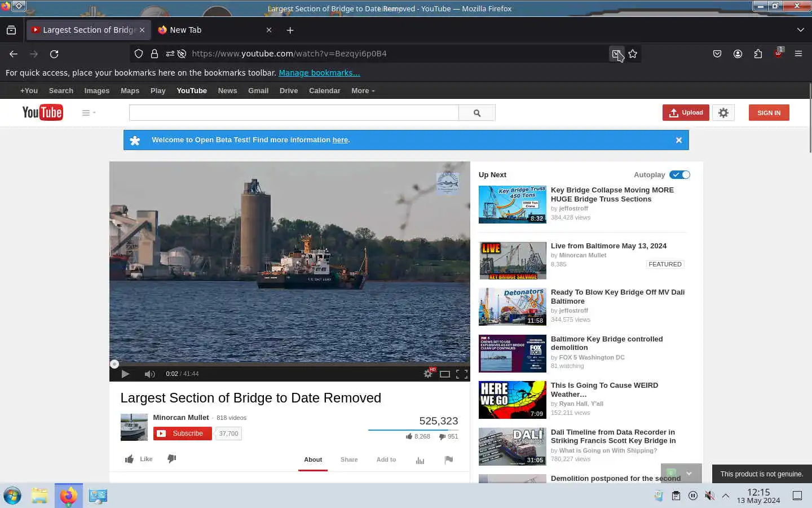
Task: Click the Manage bookmarks link
Action: pyautogui.click(x=319, y=73)
